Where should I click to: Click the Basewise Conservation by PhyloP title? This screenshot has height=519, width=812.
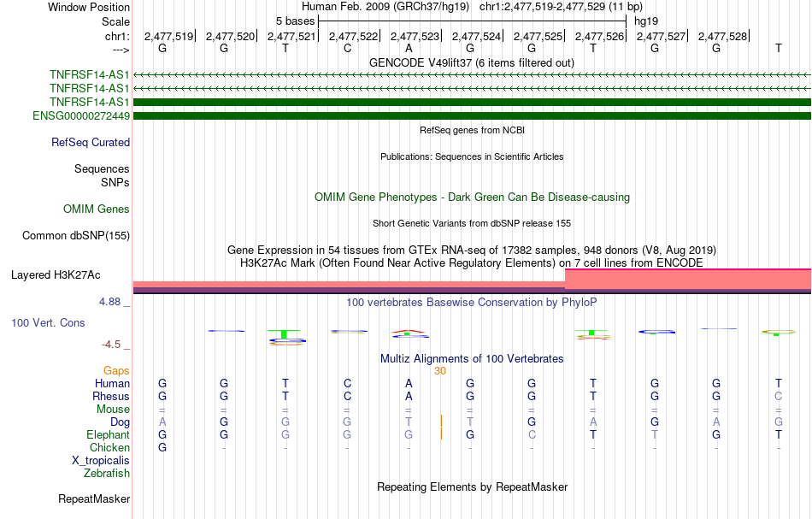[x=472, y=302]
